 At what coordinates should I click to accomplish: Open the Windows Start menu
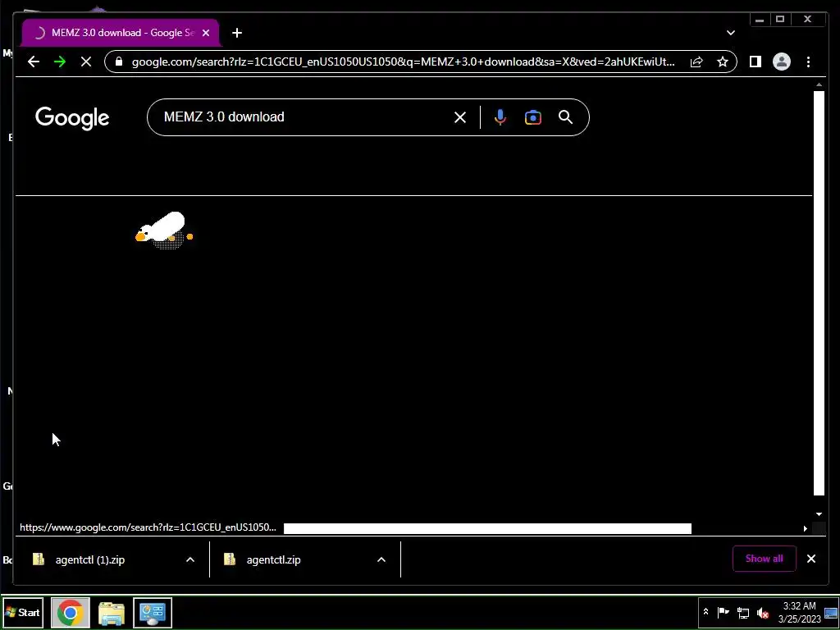click(22, 612)
